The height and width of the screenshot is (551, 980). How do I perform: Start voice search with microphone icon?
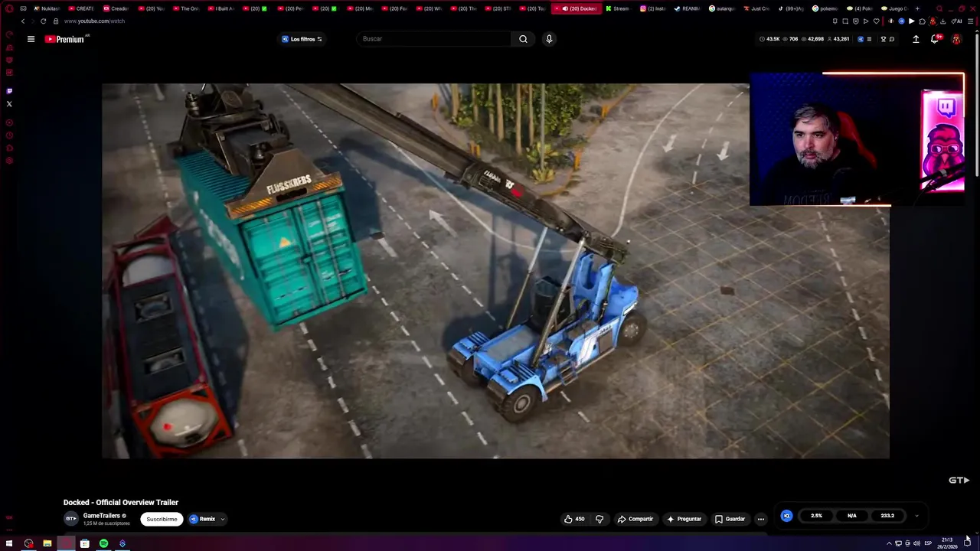(x=549, y=39)
